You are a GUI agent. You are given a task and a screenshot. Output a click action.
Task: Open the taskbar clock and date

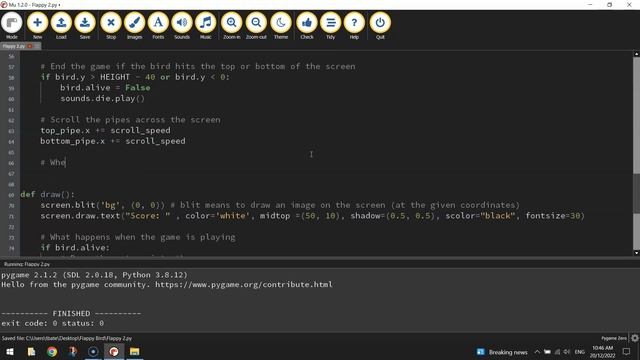pos(602,352)
